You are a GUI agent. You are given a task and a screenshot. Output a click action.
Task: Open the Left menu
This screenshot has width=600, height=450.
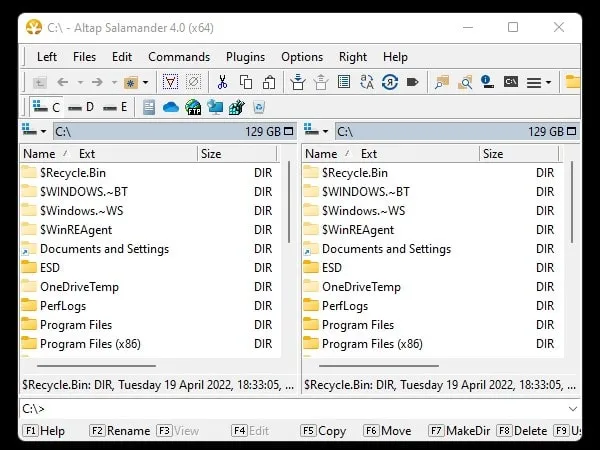click(x=47, y=57)
